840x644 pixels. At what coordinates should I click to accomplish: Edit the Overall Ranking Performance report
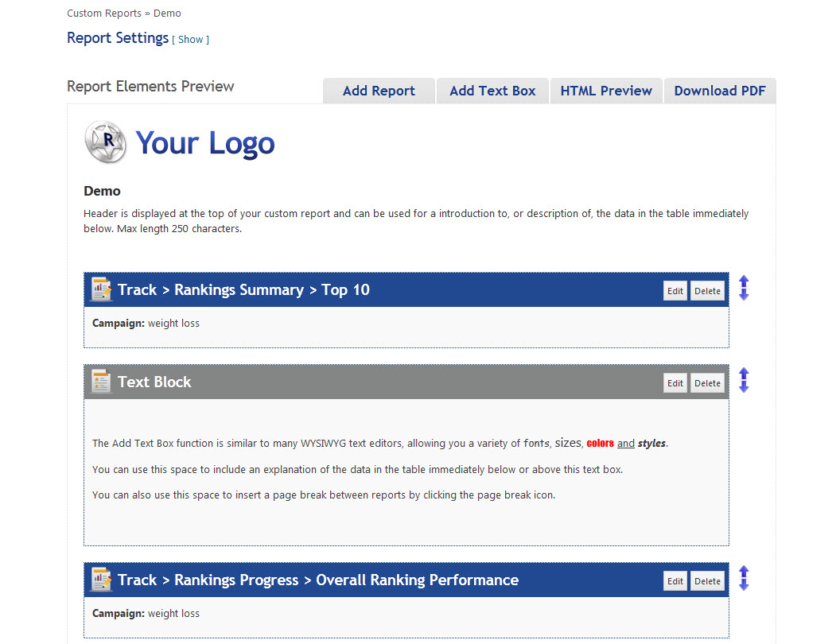pyautogui.click(x=675, y=581)
